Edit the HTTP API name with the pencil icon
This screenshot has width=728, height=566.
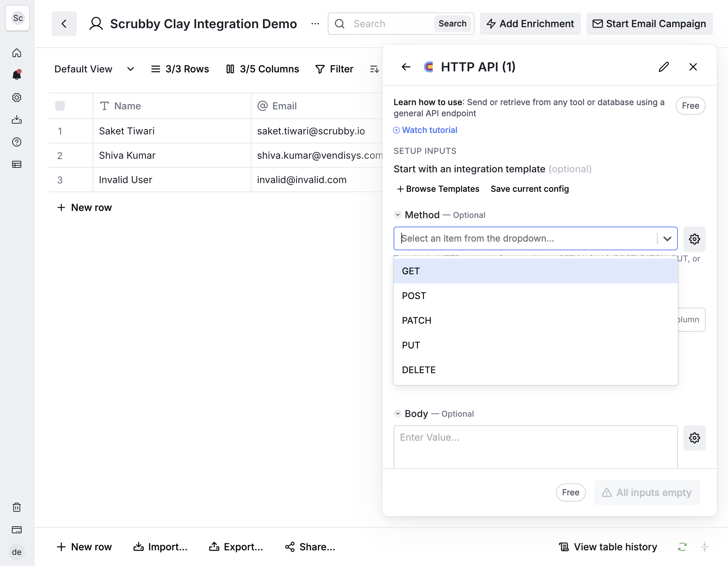[664, 67]
